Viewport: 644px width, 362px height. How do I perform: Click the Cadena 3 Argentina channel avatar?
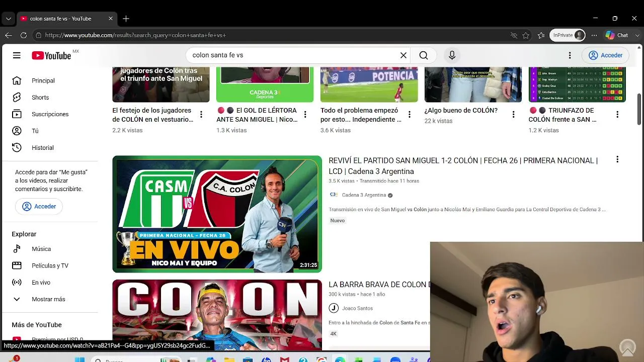click(x=333, y=195)
